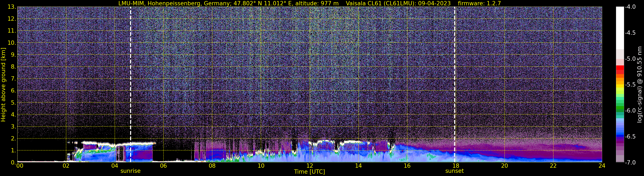The height and width of the screenshot is (176, 644).
Task: Click the 'Height above ground [km]' axis label
Action: pyautogui.click(x=3, y=85)
